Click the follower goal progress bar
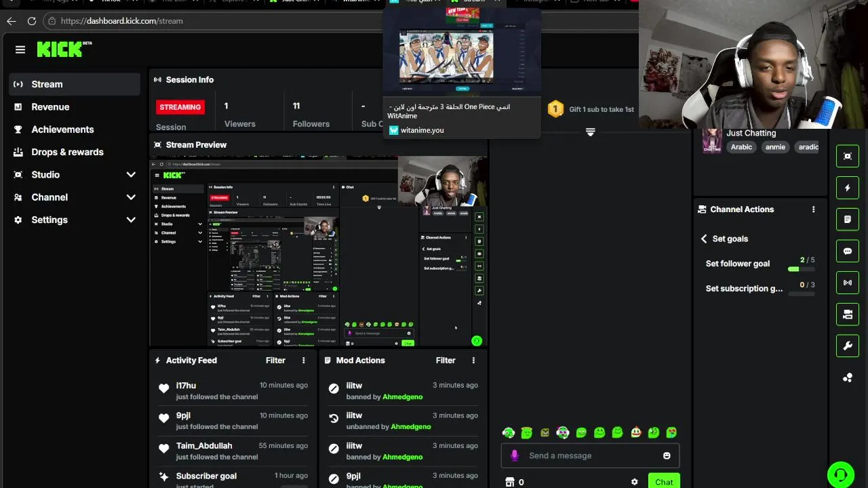Viewport: 868px width, 488px height. click(x=801, y=270)
